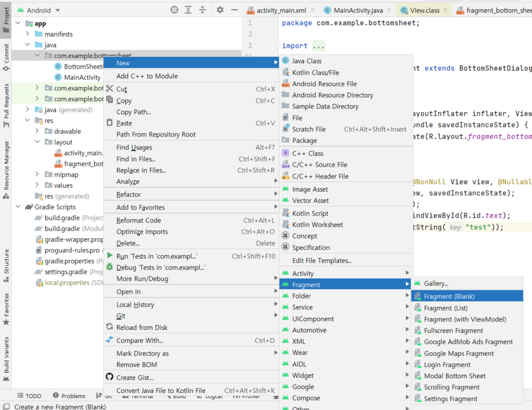Click the locate/select opened file target icon
Screen dimensions: 532x410
coord(174,10)
